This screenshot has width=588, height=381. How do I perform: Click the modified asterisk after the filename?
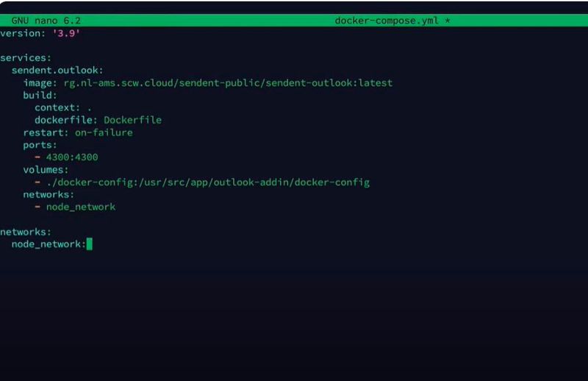(x=447, y=21)
